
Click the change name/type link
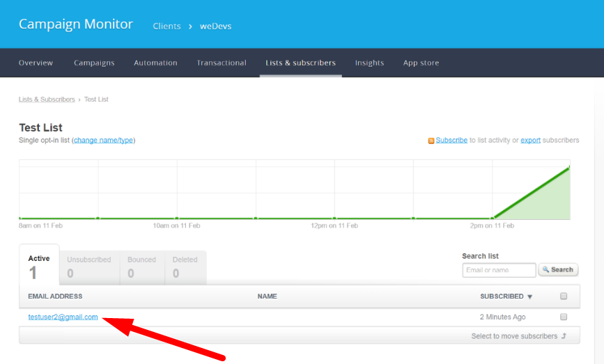coord(104,140)
